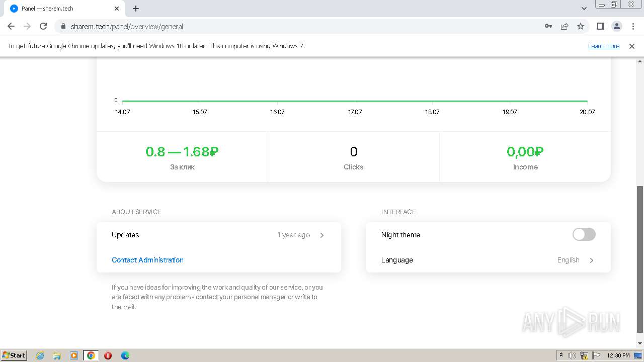Open saved passwords key icon
Image resolution: width=644 pixels, height=362 pixels.
click(x=548, y=26)
